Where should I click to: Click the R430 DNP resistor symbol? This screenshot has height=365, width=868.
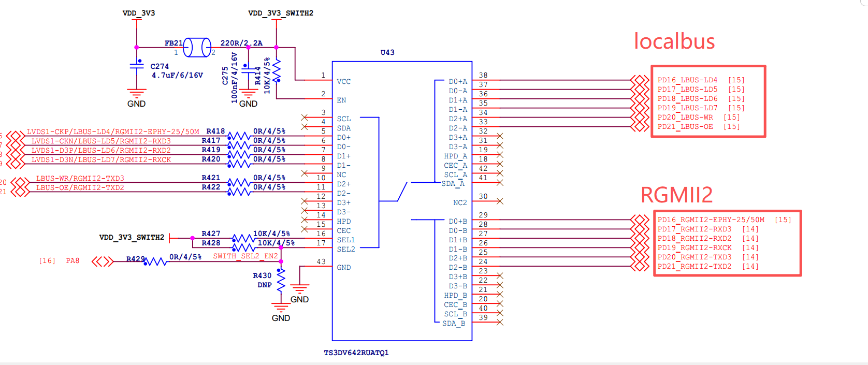(x=281, y=281)
